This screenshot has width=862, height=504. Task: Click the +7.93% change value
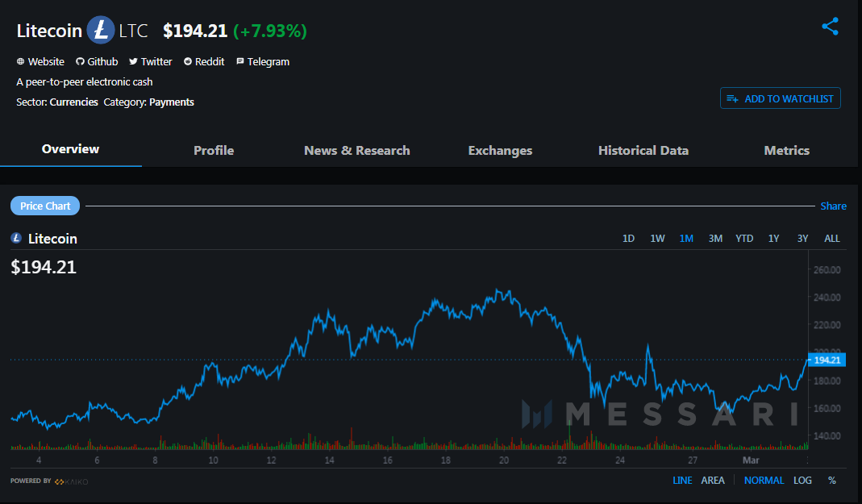click(x=270, y=31)
